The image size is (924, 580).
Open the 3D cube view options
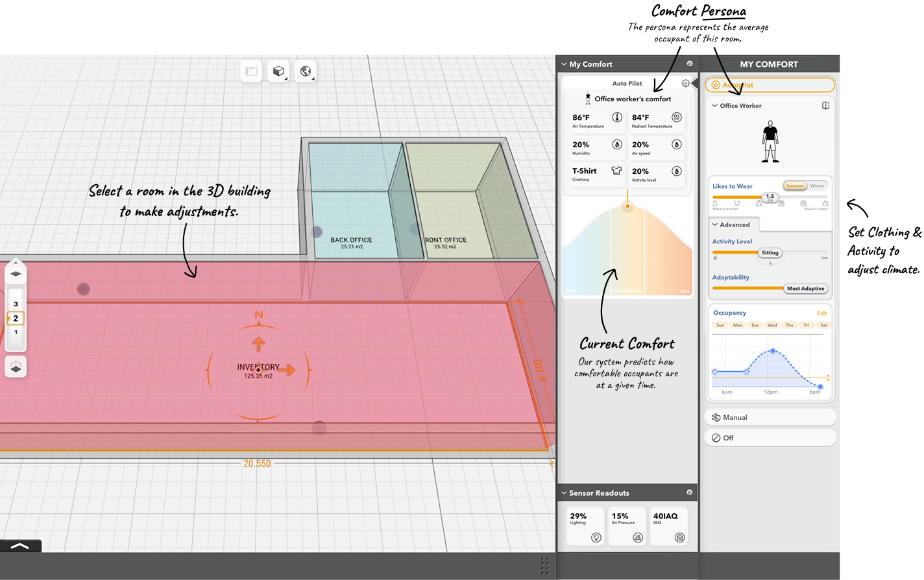point(278,71)
